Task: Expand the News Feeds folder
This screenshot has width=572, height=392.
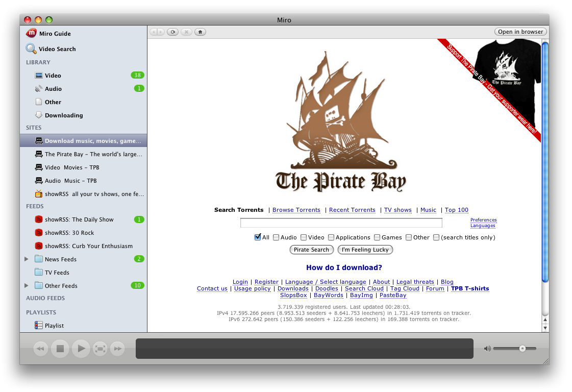Action: coord(27,259)
